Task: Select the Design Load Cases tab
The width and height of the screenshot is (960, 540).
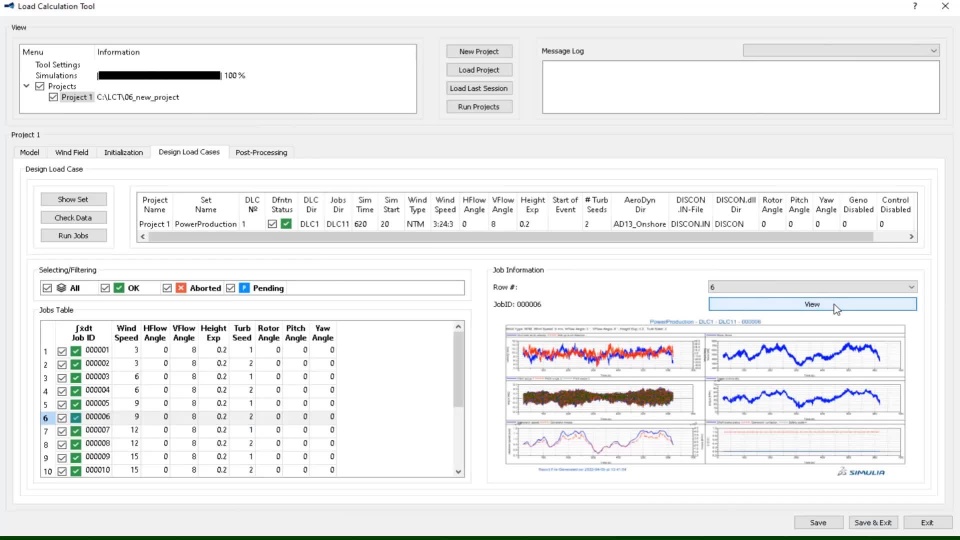Action: pyautogui.click(x=189, y=152)
